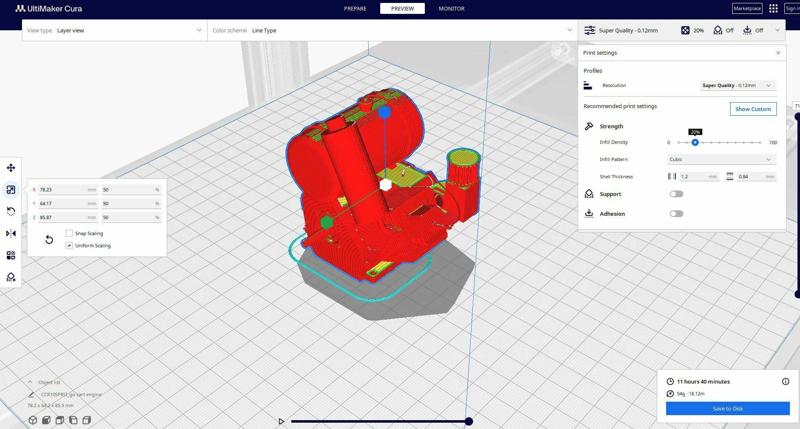Open the Per Model Settings tool
800x429 pixels.
click(x=11, y=255)
